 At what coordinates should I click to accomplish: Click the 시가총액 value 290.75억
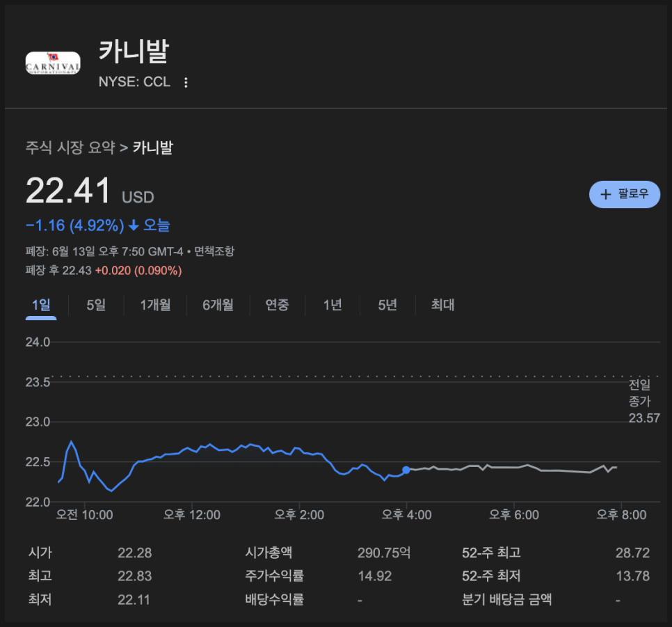click(384, 553)
